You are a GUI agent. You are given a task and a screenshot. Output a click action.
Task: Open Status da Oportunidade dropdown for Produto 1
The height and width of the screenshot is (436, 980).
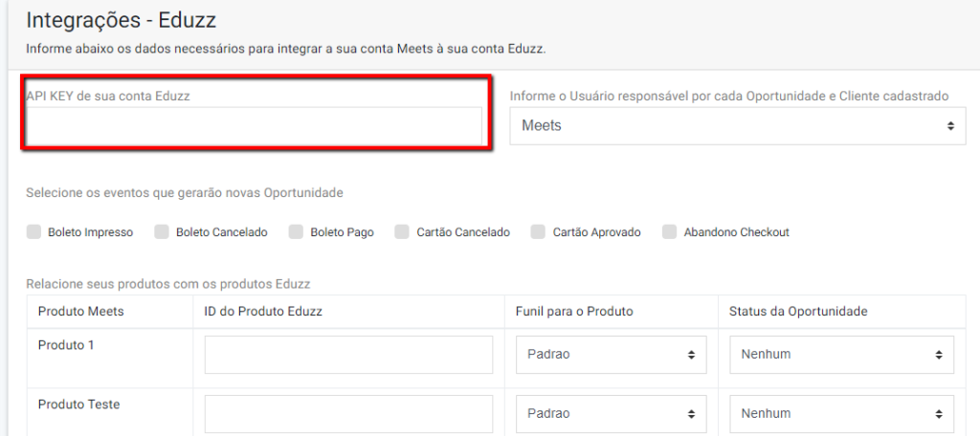tap(842, 355)
